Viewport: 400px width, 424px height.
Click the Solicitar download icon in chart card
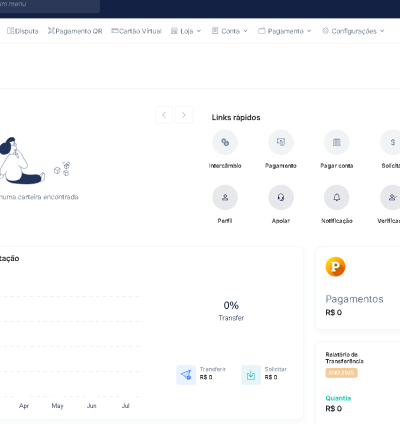tap(251, 375)
